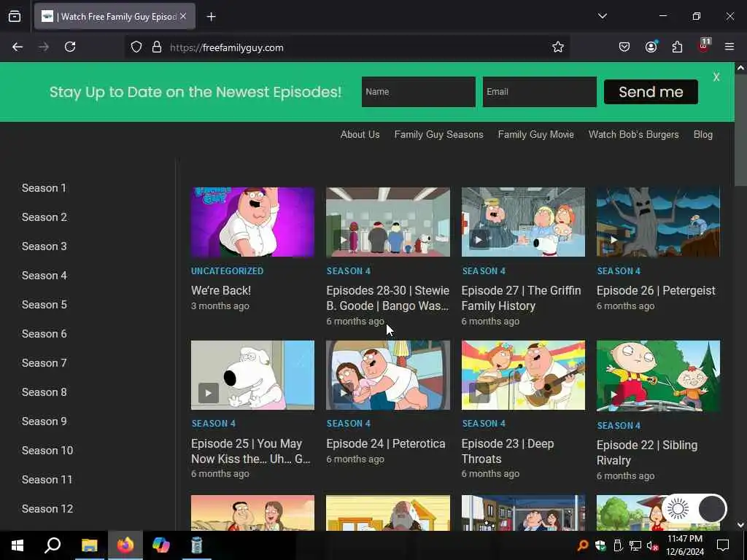Viewport: 747px width, 560px height.
Task: Open File Explorer from the taskbar
Action: point(89,545)
